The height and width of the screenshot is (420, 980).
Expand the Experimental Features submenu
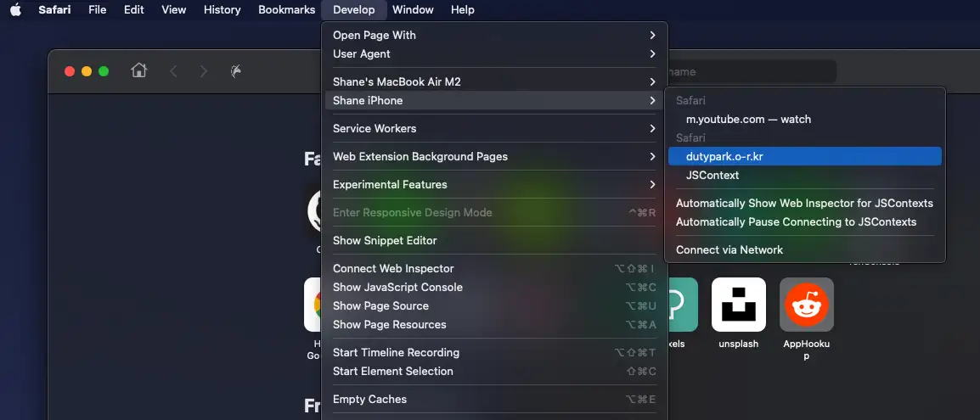(x=493, y=185)
